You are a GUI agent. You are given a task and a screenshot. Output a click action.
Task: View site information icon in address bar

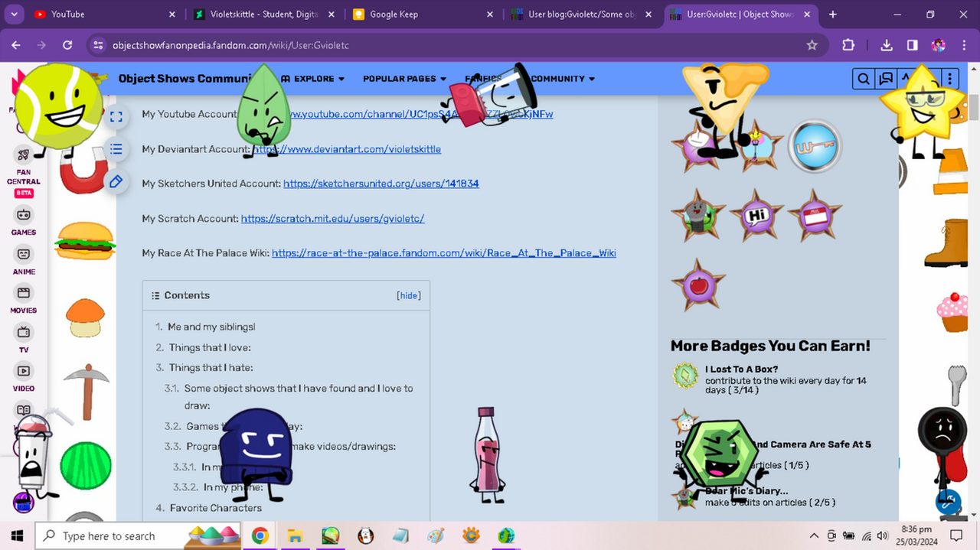click(98, 45)
